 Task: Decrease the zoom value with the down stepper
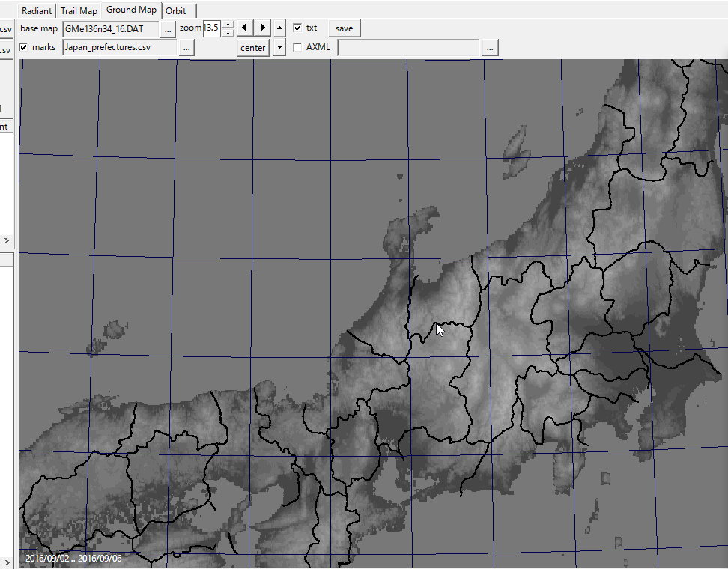click(228, 33)
